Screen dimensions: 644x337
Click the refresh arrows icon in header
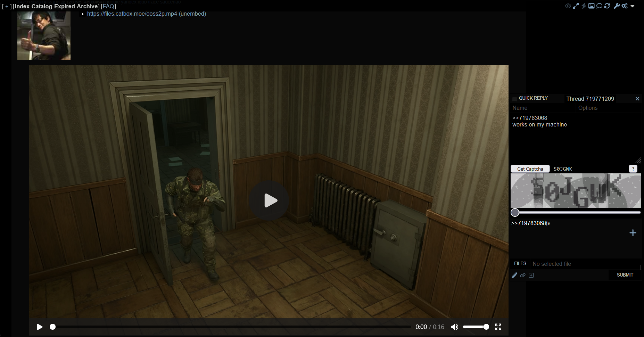tap(607, 6)
